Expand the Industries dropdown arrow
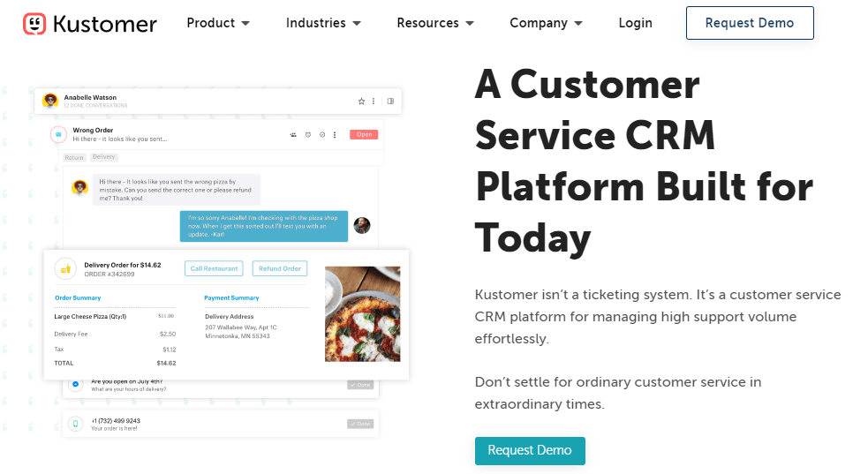The height and width of the screenshot is (474, 868). pyautogui.click(x=357, y=24)
